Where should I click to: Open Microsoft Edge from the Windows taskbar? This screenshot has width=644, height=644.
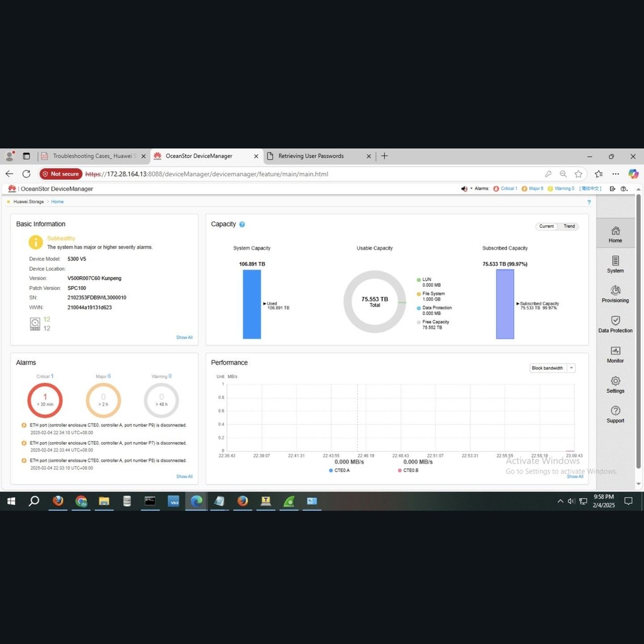tap(196, 501)
